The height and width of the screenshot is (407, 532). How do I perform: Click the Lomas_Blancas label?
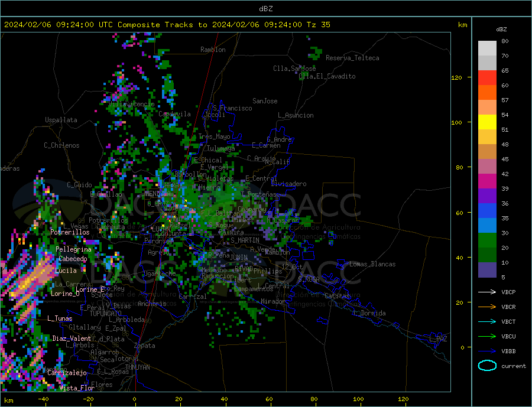coord(372,264)
